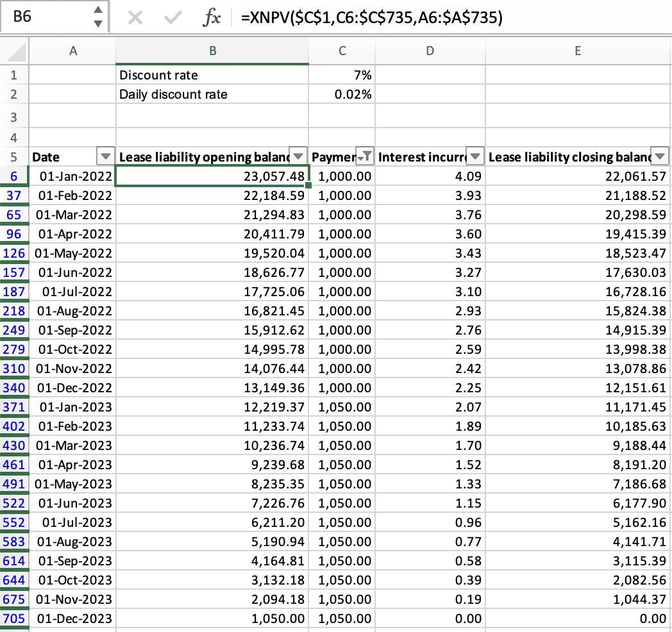672x632 pixels.
Task: Click date cell 01-Nov-2023
Action: click(x=72, y=599)
